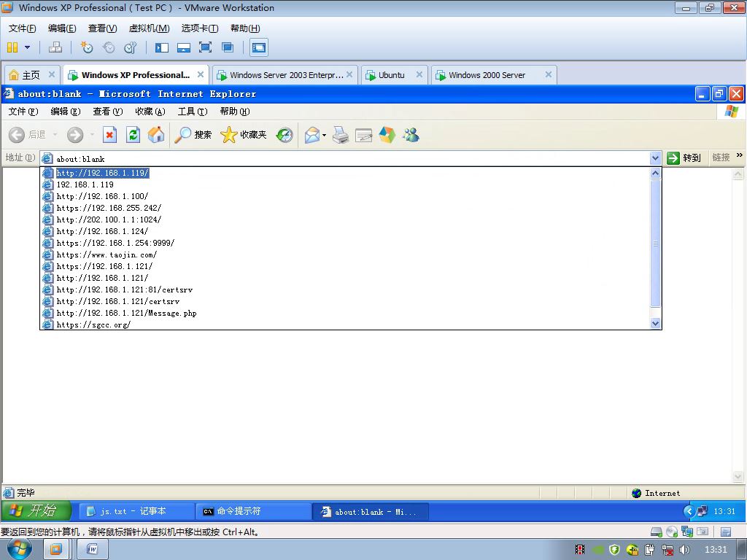Viewport: 747px width, 560px height.
Task: Click IE Messenger people icon
Action: [x=411, y=135]
